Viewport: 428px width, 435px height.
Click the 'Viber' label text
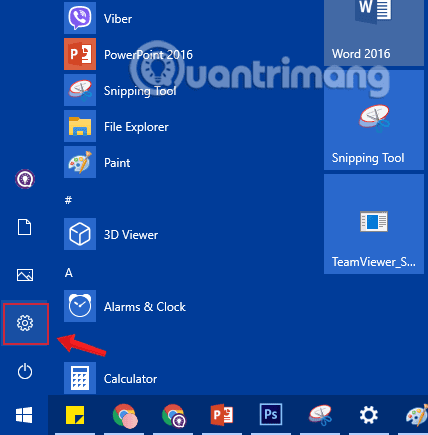118,19
